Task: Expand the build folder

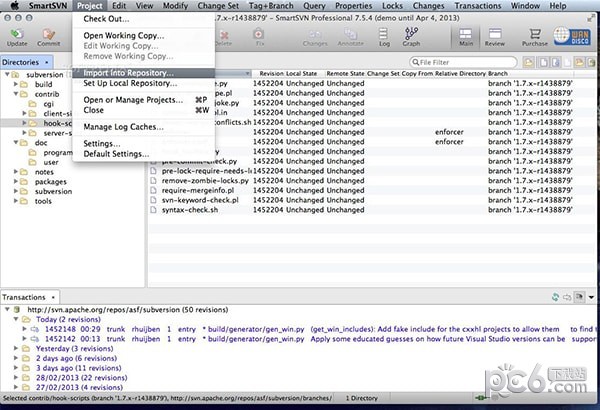Action: pyautogui.click(x=16, y=84)
